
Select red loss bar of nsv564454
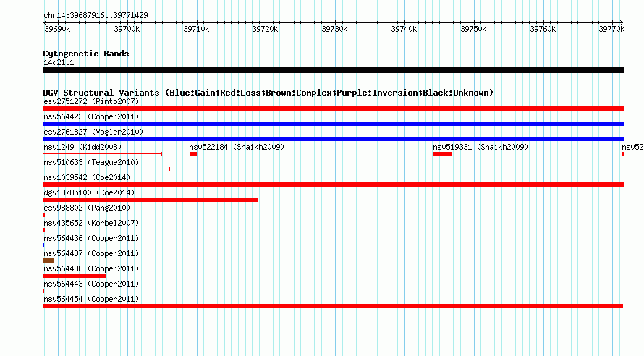tap(333, 306)
